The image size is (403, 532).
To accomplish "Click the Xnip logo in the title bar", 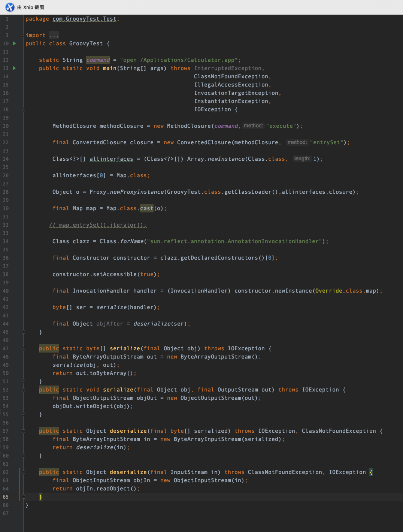I will click(10, 7).
